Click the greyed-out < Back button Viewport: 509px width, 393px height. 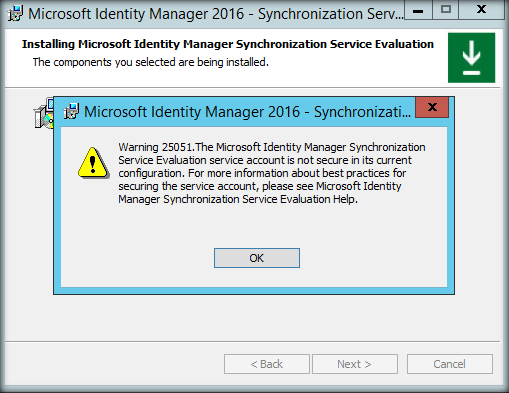coord(267,364)
